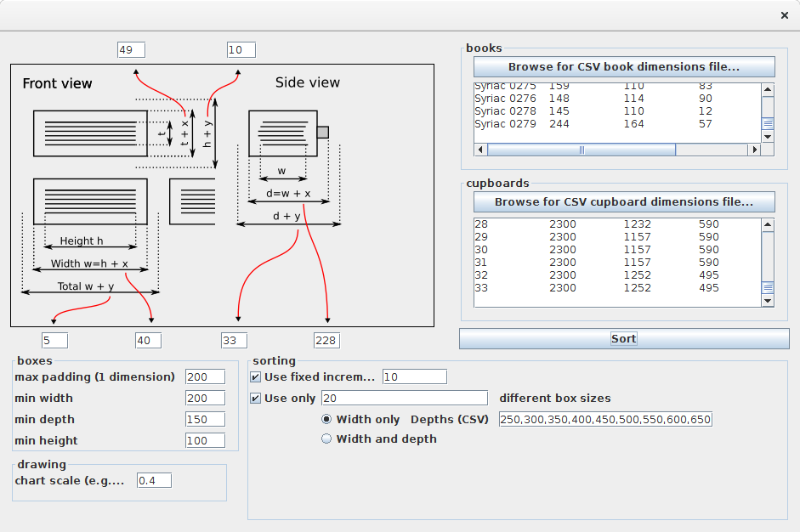Choose the Width and depth option
This screenshot has width=800, height=532.
326,439
